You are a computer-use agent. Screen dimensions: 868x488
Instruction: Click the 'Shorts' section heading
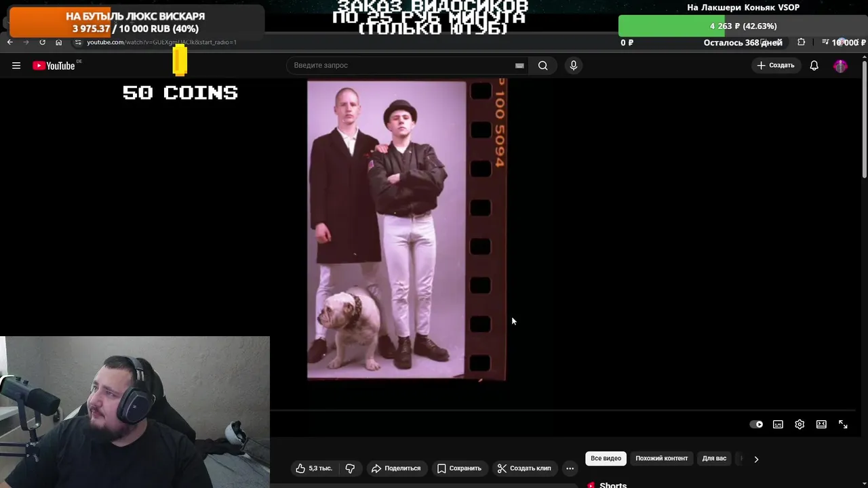613,485
